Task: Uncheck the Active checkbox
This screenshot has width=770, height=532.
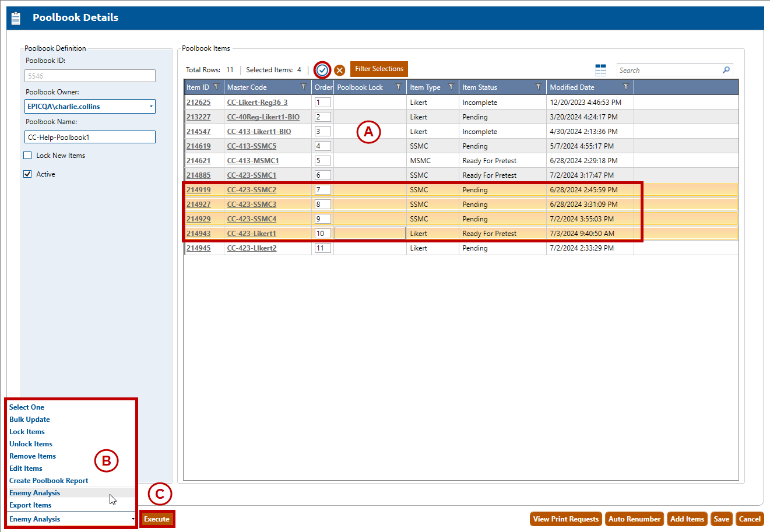Action: tap(27, 174)
